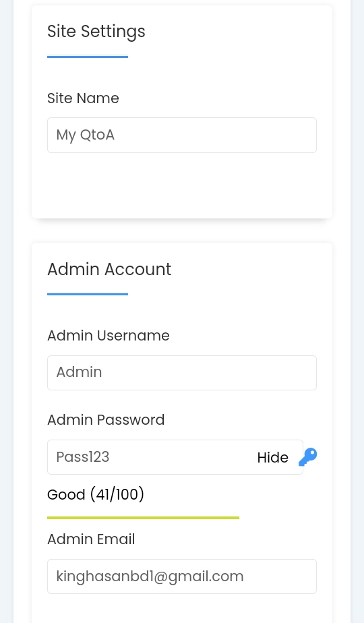
Task: Click the yellow-green password strength bar
Action: pyautogui.click(x=143, y=518)
